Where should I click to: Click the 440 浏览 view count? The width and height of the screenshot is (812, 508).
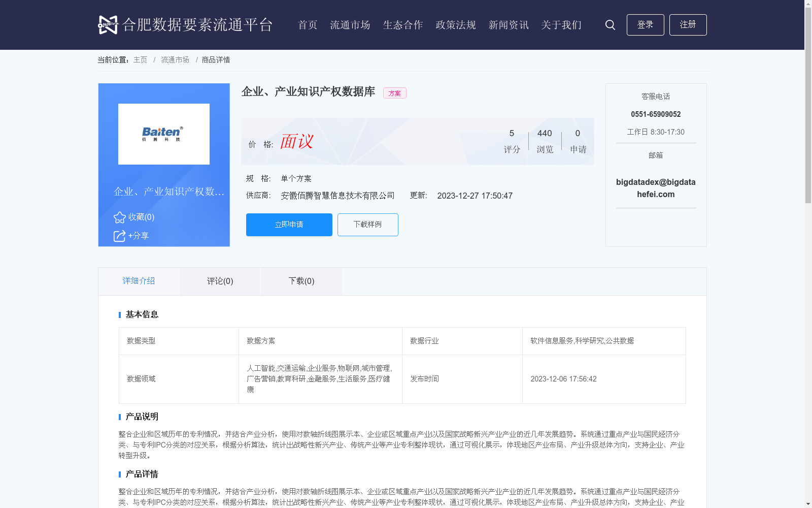click(x=545, y=141)
